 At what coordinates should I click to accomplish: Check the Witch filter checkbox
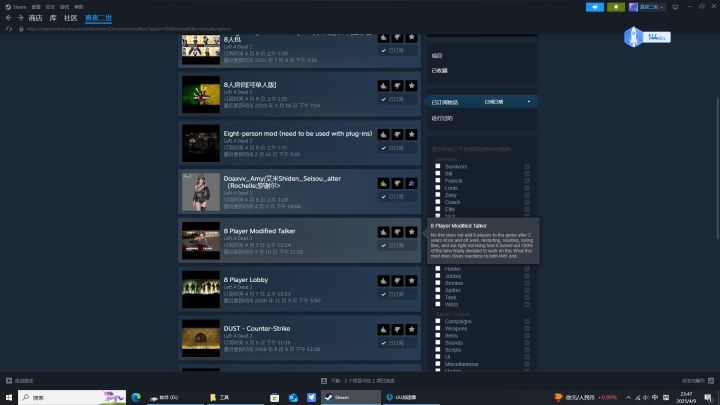(438, 304)
